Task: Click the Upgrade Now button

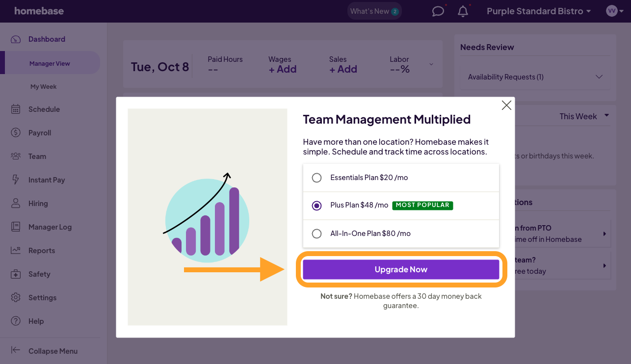Action: (401, 269)
